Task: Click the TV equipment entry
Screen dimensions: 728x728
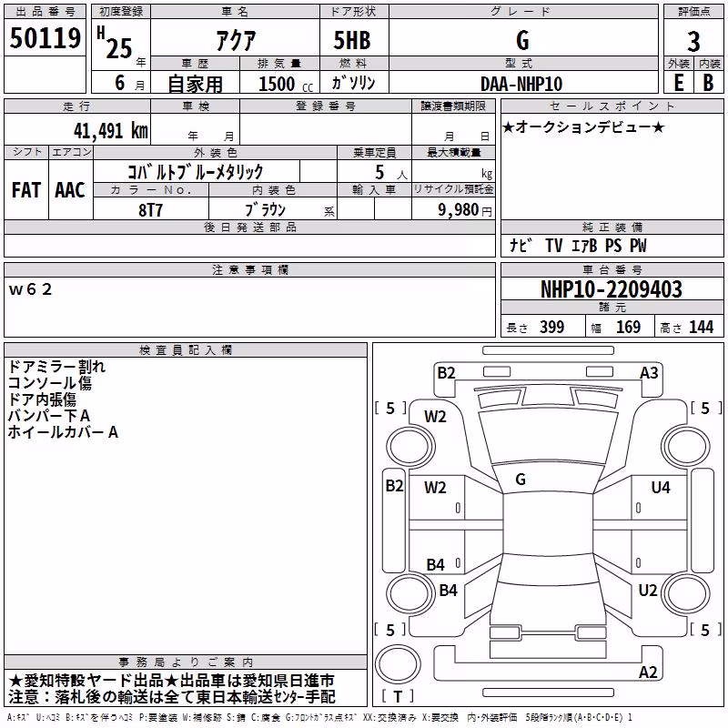Action: (x=554, y=245)
